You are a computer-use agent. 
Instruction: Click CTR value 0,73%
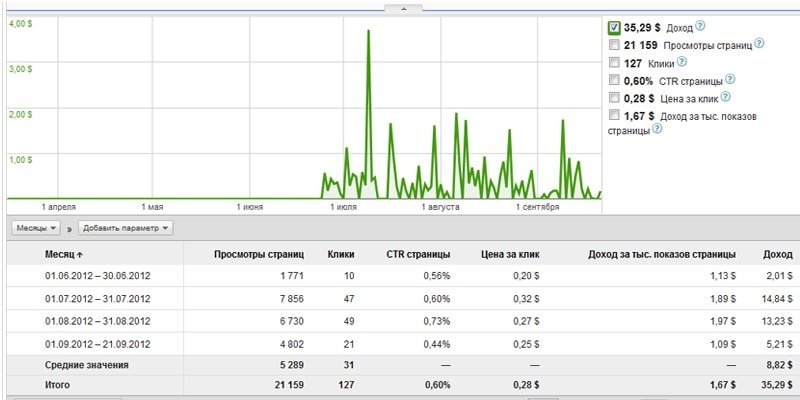437,321
